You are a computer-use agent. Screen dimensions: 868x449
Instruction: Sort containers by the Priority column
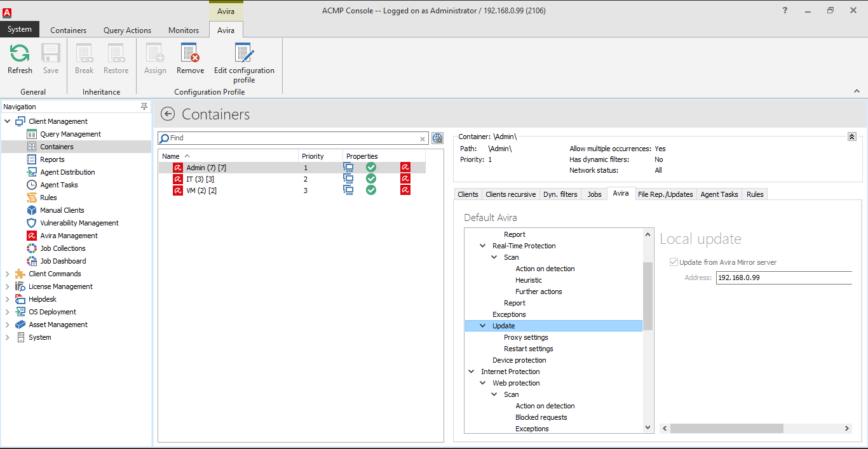point(321,156)
